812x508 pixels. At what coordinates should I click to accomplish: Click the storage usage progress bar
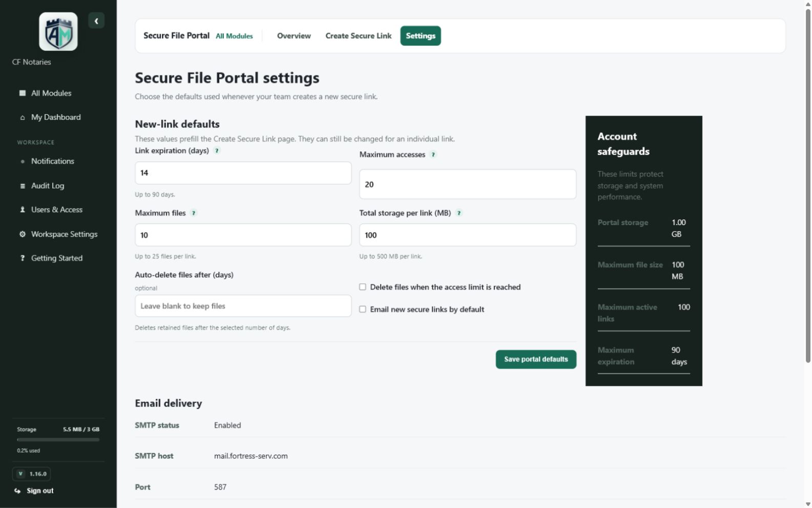click(x=58, y=440)
